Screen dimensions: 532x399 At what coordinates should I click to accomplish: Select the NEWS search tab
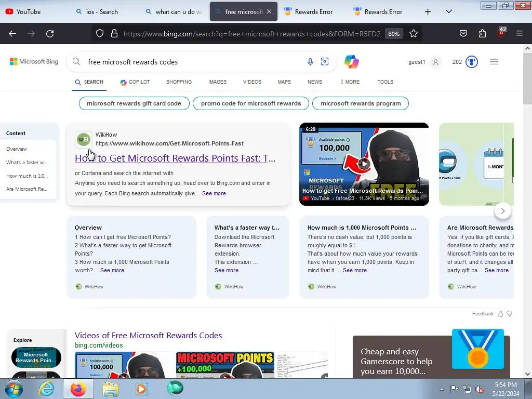click(x=315, y=82)
